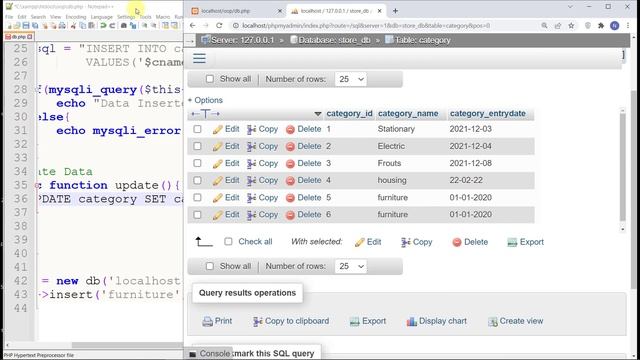
Task: Tick the checkbox for category_id 5 row
Action: 198,198
